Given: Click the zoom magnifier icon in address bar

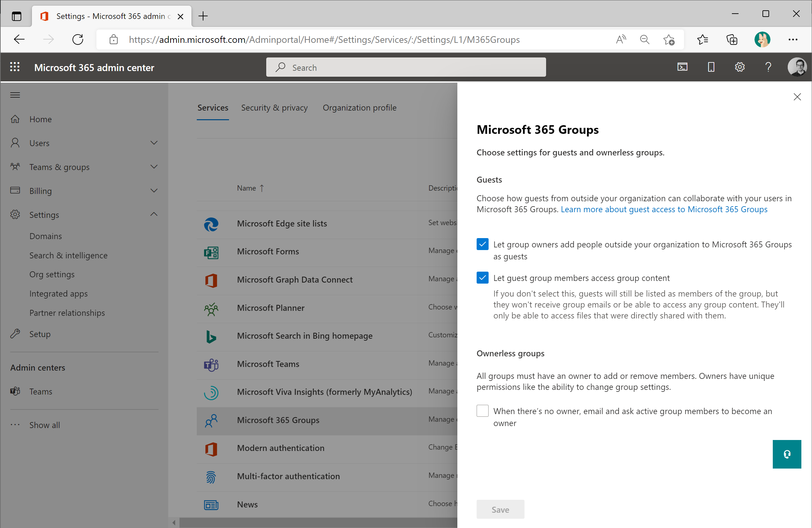Looking at the screenshot, I should (644, 40).
